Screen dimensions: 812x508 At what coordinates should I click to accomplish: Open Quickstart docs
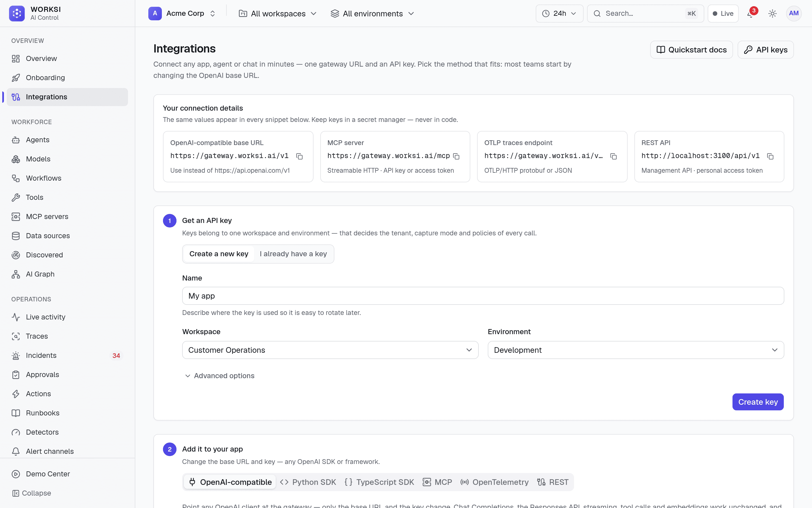[692, 50]
